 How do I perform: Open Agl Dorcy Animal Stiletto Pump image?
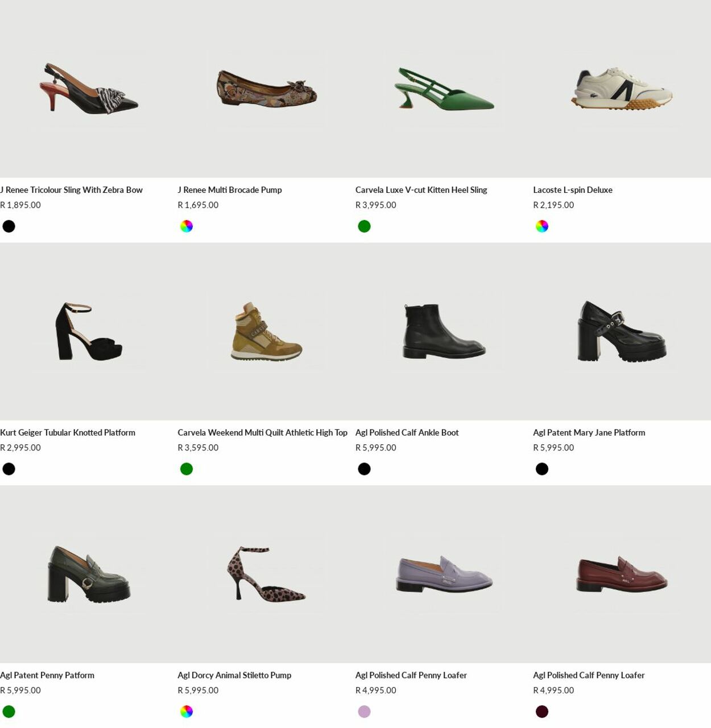click(x=266, y=574)
